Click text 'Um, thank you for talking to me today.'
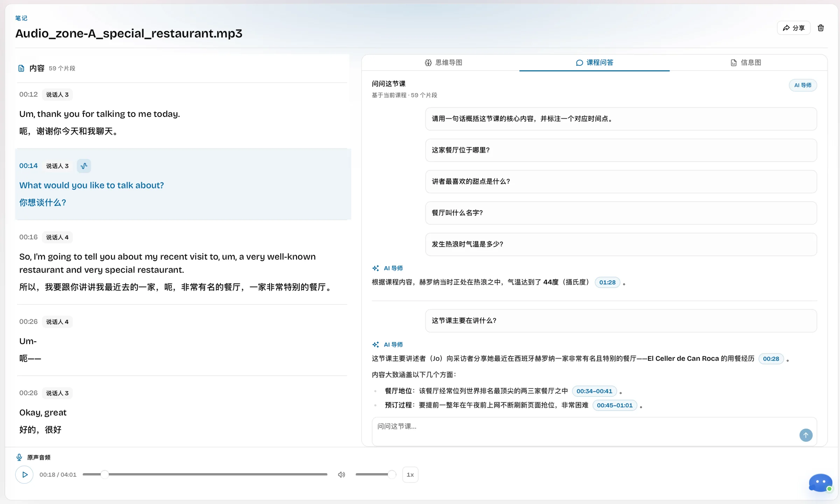 (99, 114)
